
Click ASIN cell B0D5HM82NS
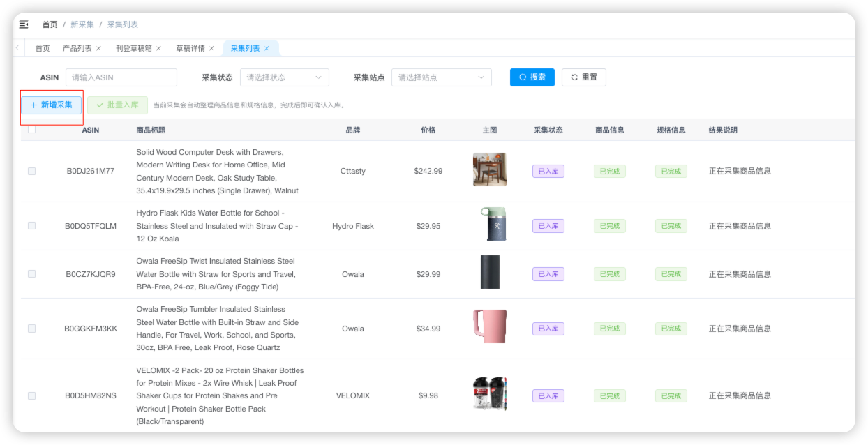pos(91,395)
